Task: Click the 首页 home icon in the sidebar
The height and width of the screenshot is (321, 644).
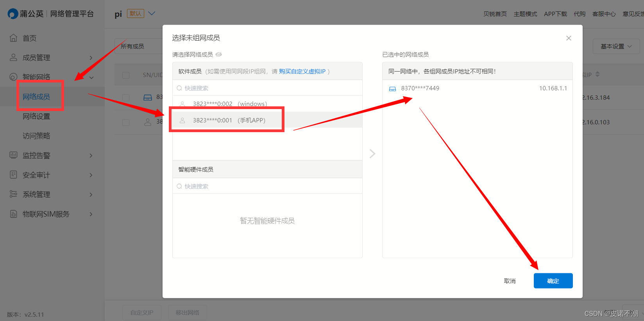Action: point(13,38)
